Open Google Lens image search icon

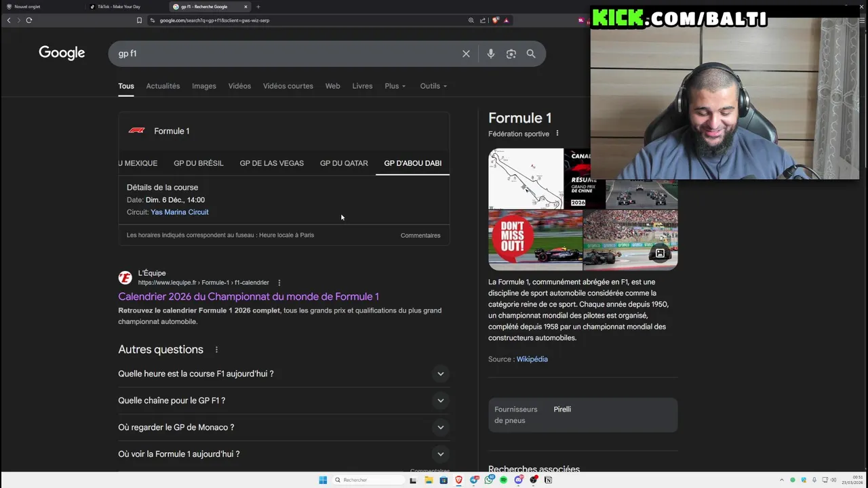(x=511, y=54)
